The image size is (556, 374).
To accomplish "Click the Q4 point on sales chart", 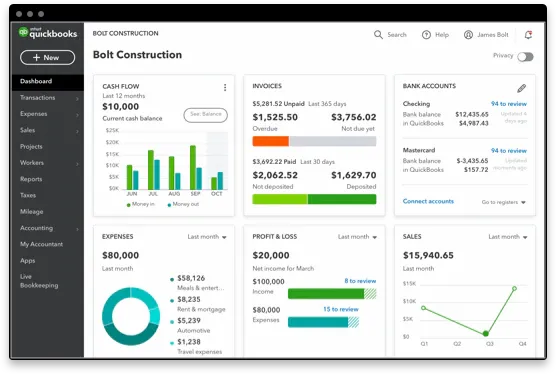I will point(514,289).
